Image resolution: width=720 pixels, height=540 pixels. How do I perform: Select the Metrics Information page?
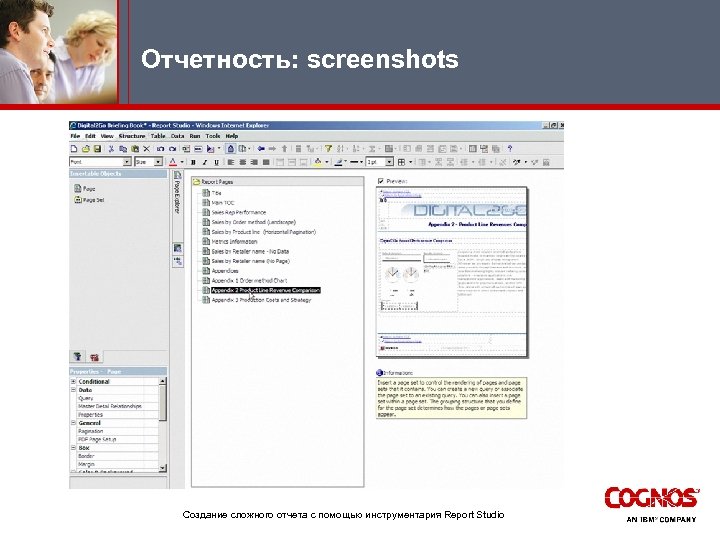coord(230,242)
